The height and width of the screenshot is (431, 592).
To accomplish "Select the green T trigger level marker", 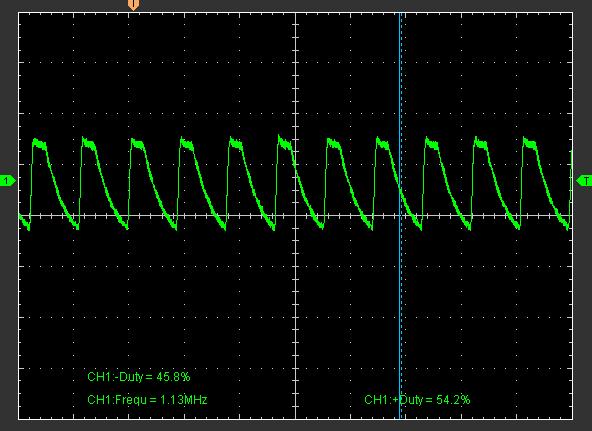I will [584, 181].
